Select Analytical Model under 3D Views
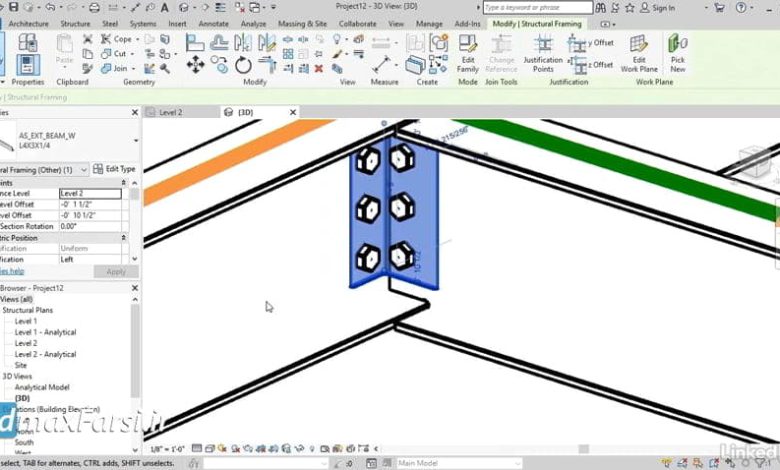 tap(42, 387)
